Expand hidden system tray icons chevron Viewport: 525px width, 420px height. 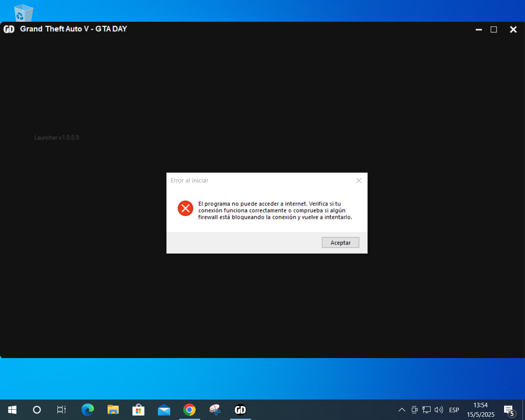point(402,410)
